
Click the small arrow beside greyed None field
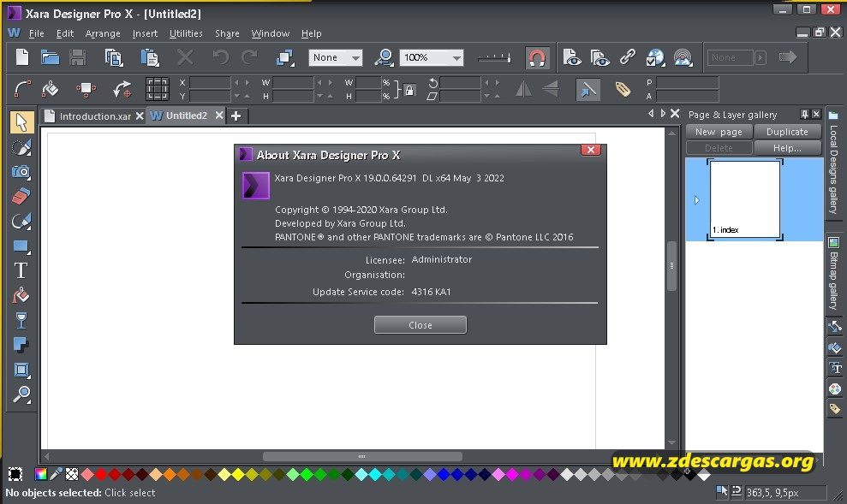pyautogui.click(x=761, y=57)
